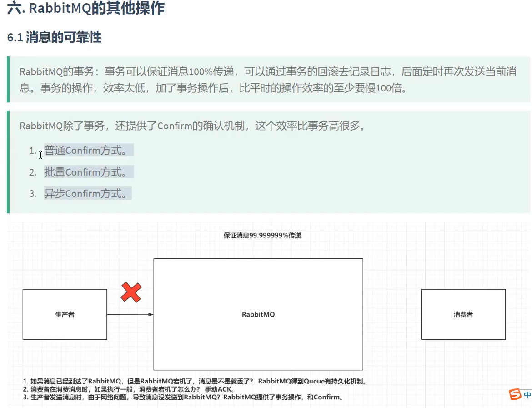The image size is (532, 408).
Task: Toggle the 中 Chinese input mode indicator
Action: tap(527, 394)
